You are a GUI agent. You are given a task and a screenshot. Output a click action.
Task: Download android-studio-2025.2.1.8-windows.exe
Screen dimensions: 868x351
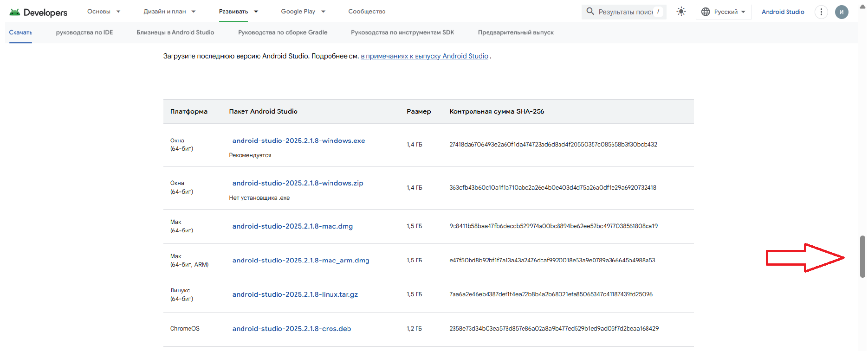pos(298,140)
